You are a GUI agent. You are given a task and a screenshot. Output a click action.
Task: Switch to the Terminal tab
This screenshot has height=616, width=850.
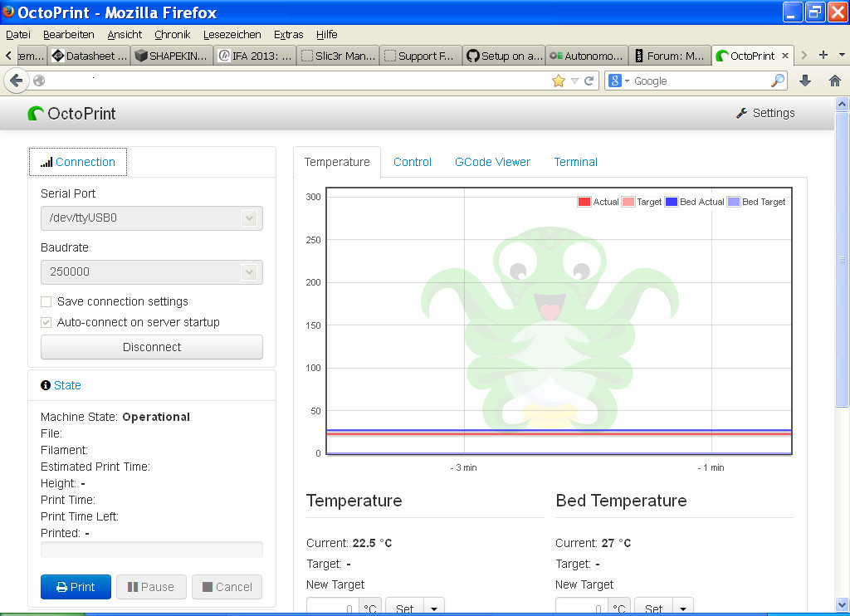coord(575,162)
